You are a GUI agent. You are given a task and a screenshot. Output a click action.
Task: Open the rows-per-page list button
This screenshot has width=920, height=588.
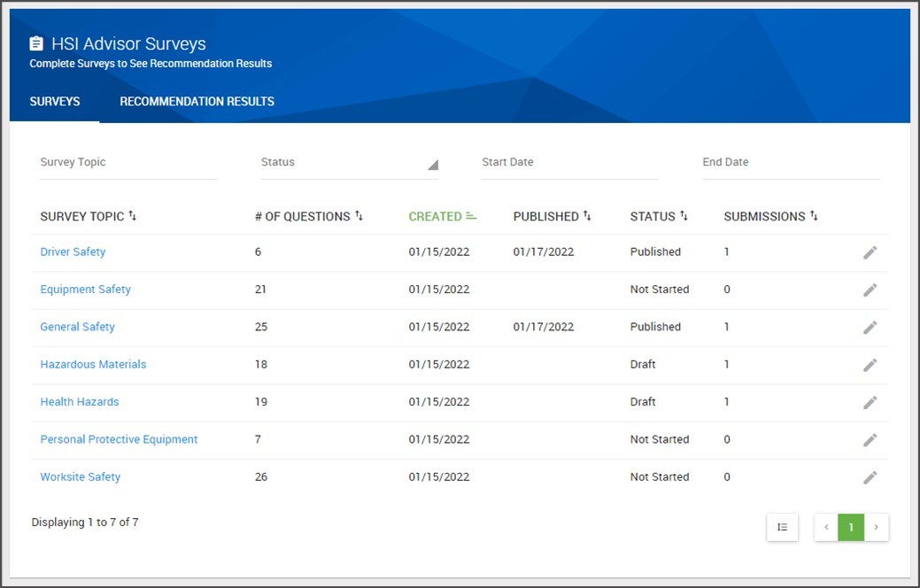[x=782, y=527]
